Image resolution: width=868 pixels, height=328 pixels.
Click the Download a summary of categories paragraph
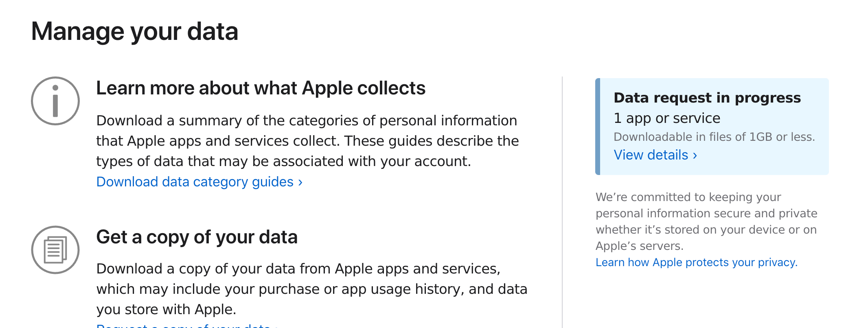[x=307, y=141]
